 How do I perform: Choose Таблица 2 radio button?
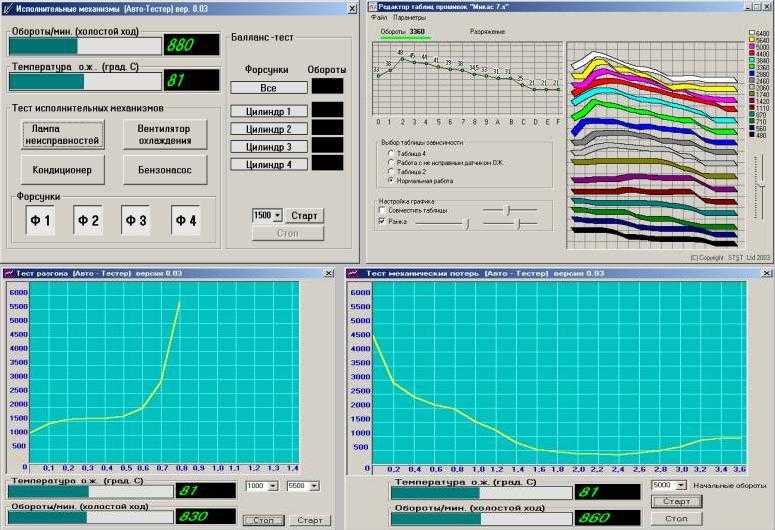[391, 172]
